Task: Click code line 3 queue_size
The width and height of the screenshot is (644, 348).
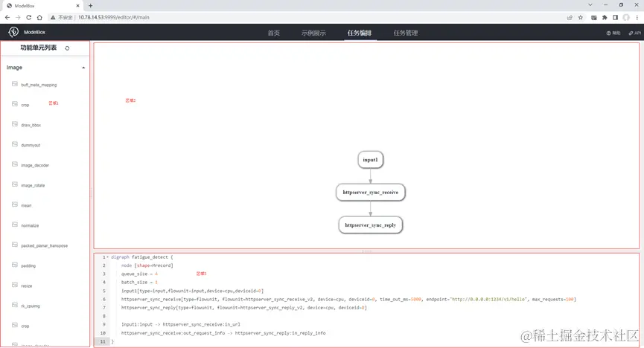Action: 139,274
